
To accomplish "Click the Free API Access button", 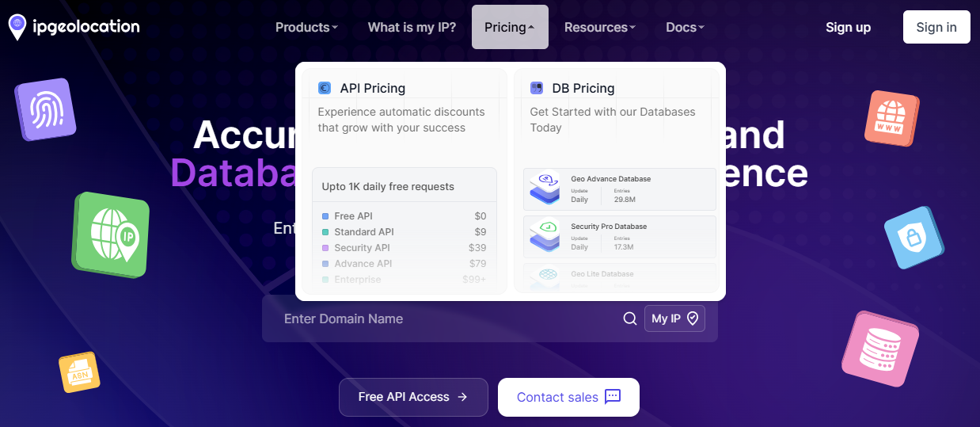I will [412, 397].
